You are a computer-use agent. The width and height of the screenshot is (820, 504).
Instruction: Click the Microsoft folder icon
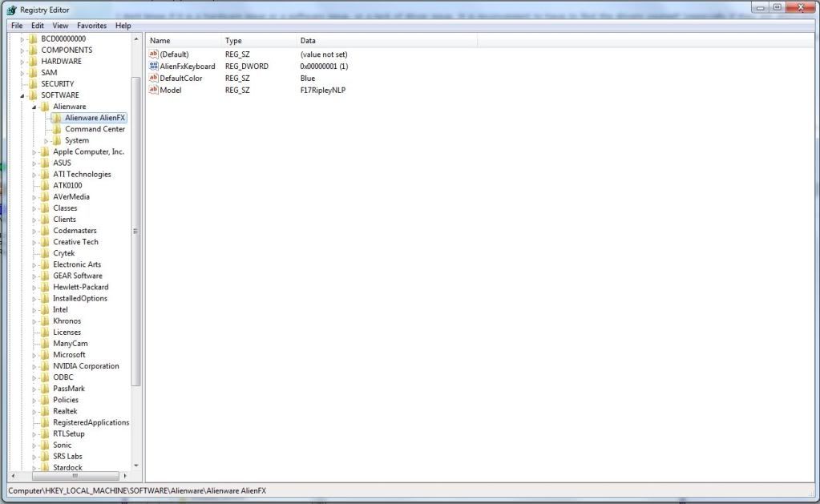click(45, 354)
